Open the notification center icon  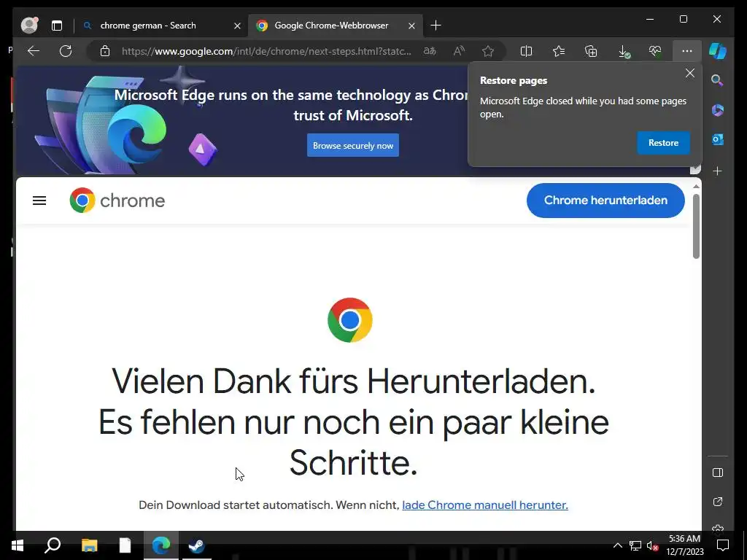tap(723, 545)
